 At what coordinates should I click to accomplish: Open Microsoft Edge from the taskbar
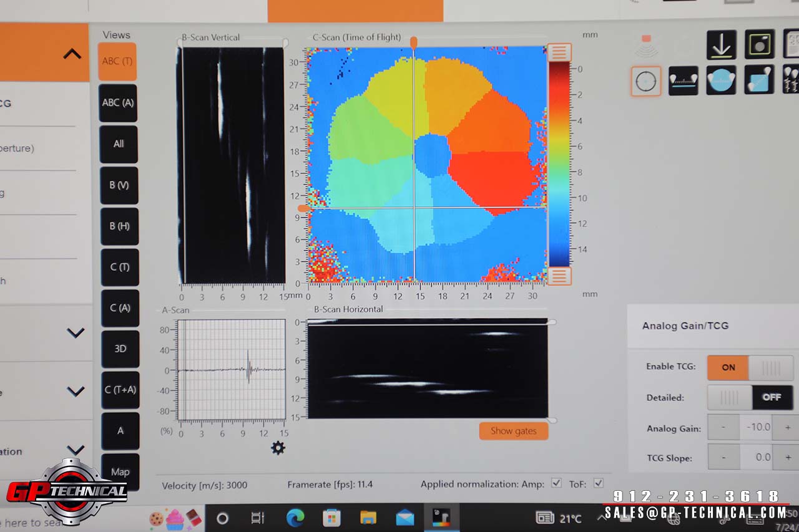tap(295, 518)
